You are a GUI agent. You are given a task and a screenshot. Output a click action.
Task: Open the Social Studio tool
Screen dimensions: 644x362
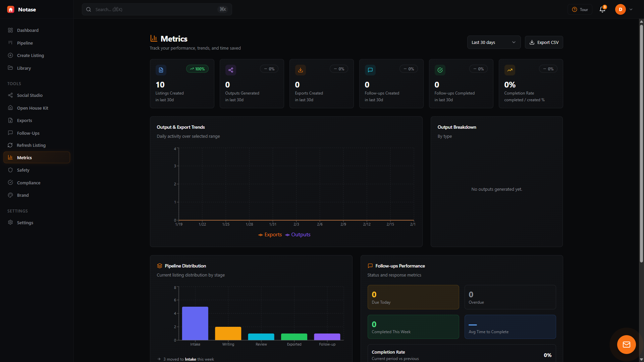coord(30,95)
